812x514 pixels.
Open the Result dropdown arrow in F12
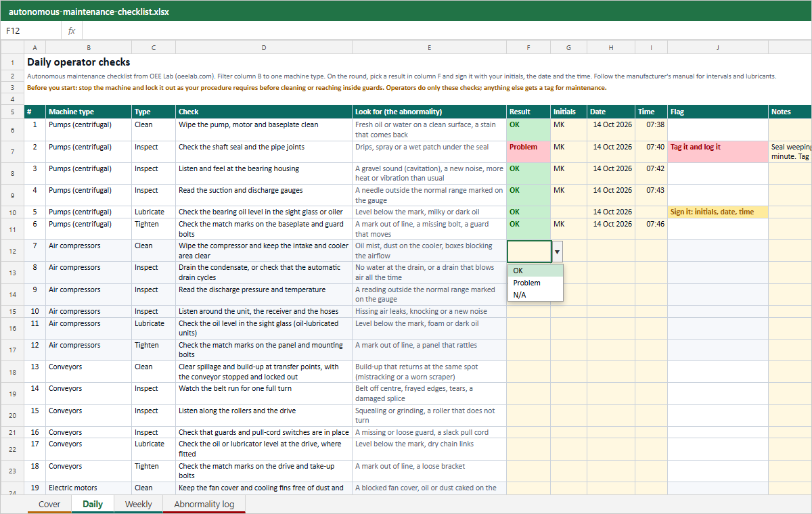tap(557, 252)
